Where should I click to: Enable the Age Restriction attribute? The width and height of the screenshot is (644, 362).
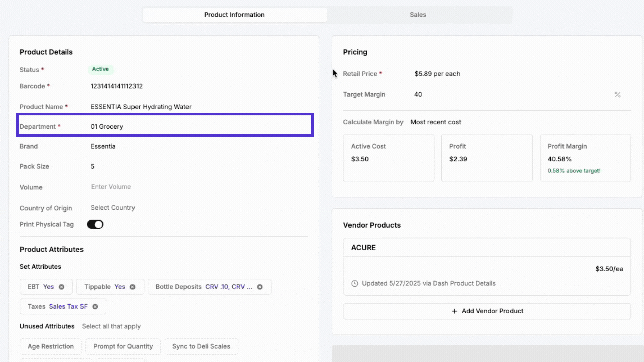click(x=51, y=346)
